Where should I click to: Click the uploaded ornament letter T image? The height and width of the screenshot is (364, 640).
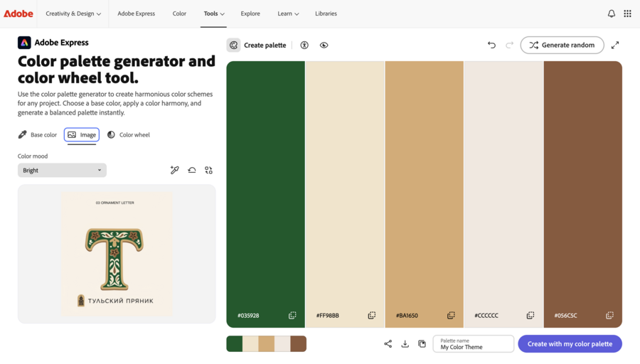point(117,254)
